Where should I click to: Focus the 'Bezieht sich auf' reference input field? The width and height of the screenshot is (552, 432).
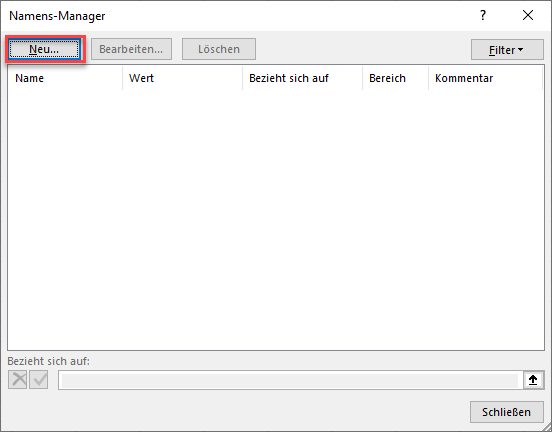click(x=290, y=380)
